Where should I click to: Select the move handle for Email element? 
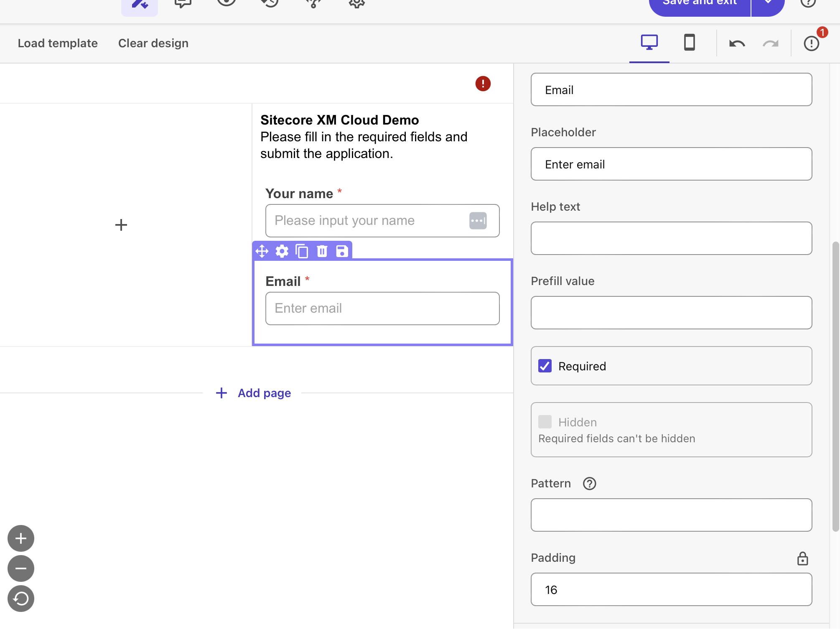tap(262, 251)
